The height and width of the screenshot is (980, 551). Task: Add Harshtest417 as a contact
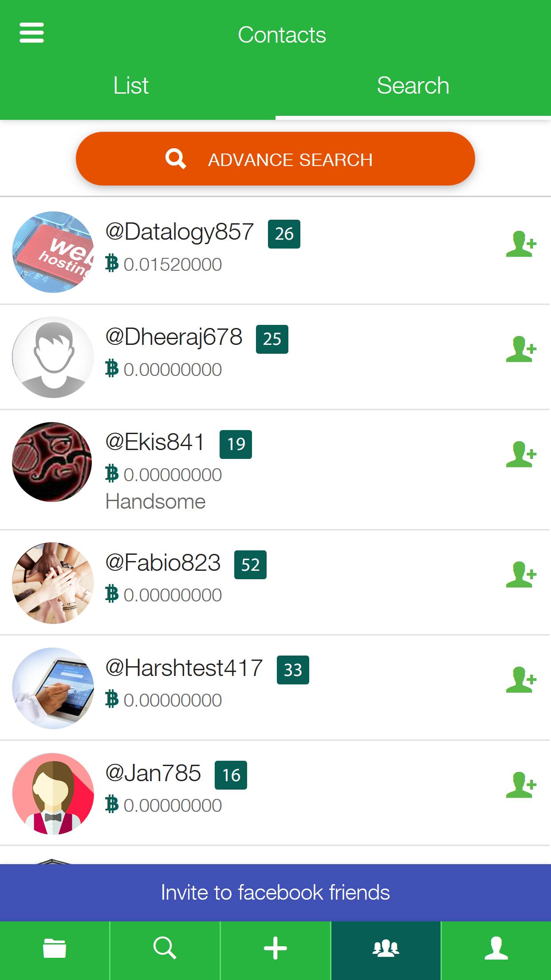pyautogui.click(x=521, y=680)
